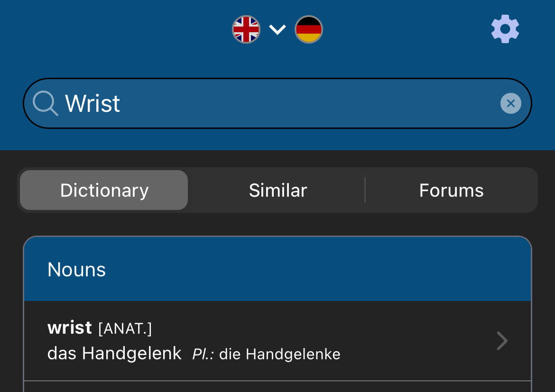
Task: Open wrist entry details via the right chevron
Action: pos(502,341)
